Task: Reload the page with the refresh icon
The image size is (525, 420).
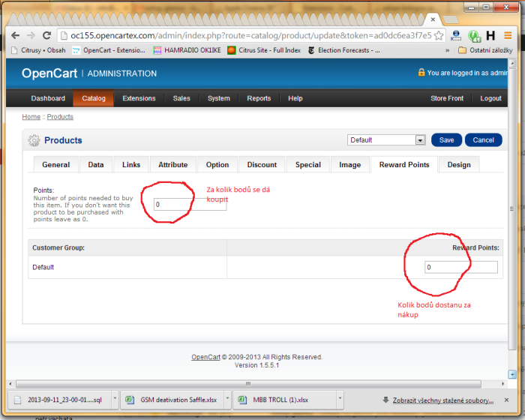Action: point(46,35)
